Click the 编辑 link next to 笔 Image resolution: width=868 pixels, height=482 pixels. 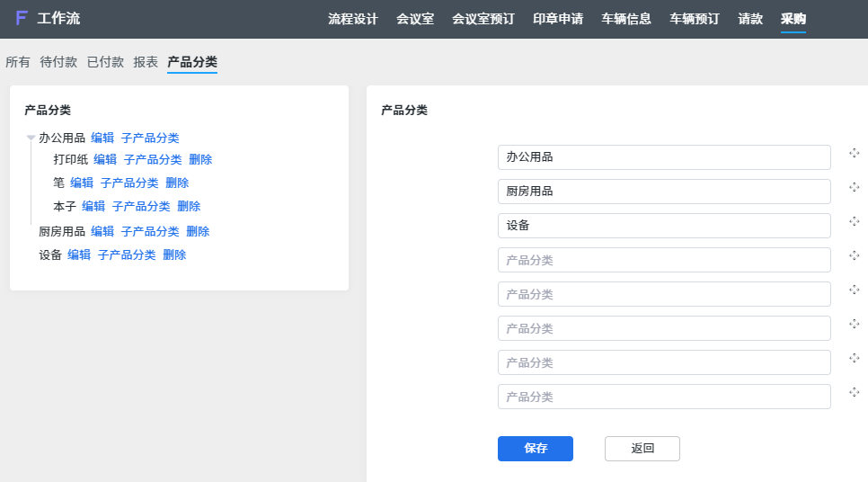click(x=82, y=183)
